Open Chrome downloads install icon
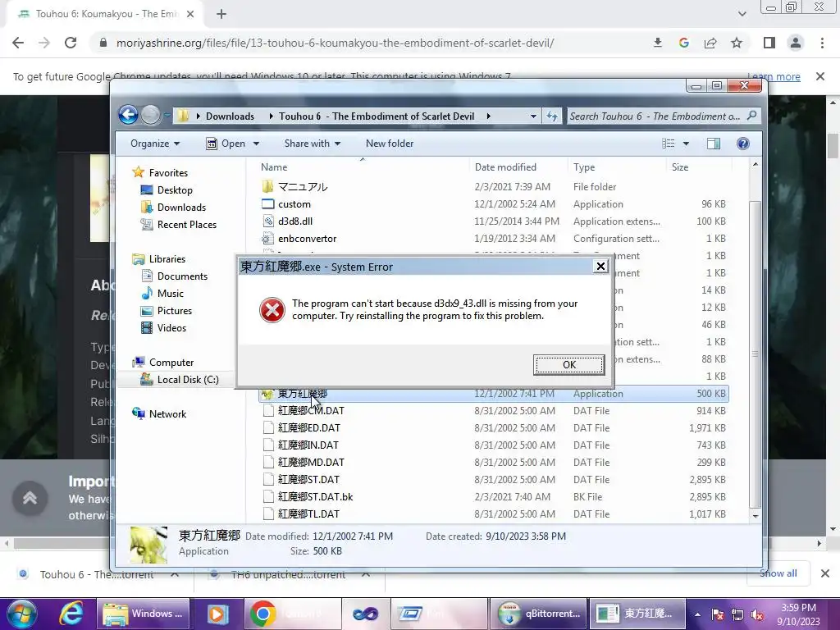This screenshot has width=840, height=630. click(x=658, y=43)
